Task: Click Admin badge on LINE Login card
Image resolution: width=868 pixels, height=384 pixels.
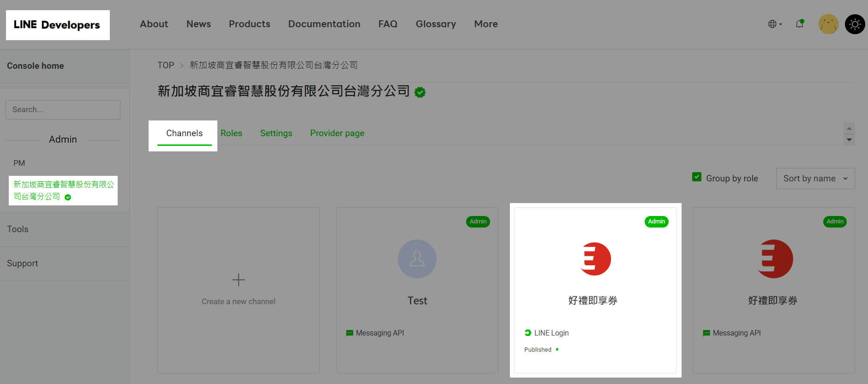Action: 657,222
